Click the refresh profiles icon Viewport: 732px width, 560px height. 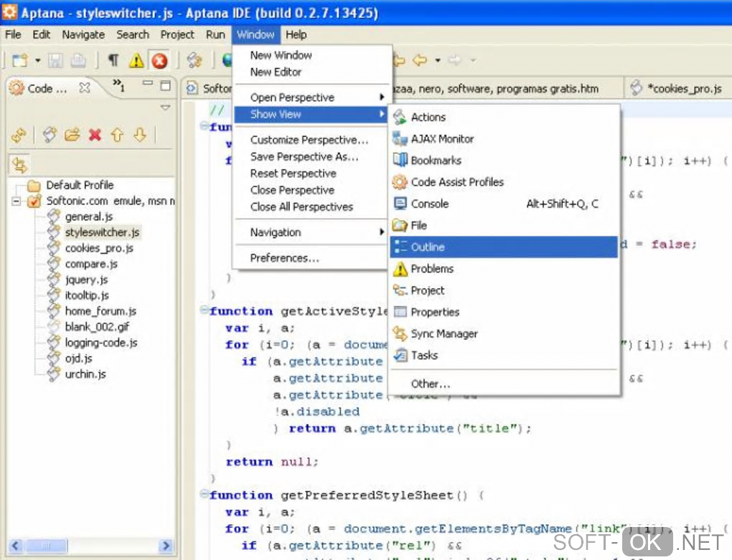pyautogui.click(x=19, y=136)
